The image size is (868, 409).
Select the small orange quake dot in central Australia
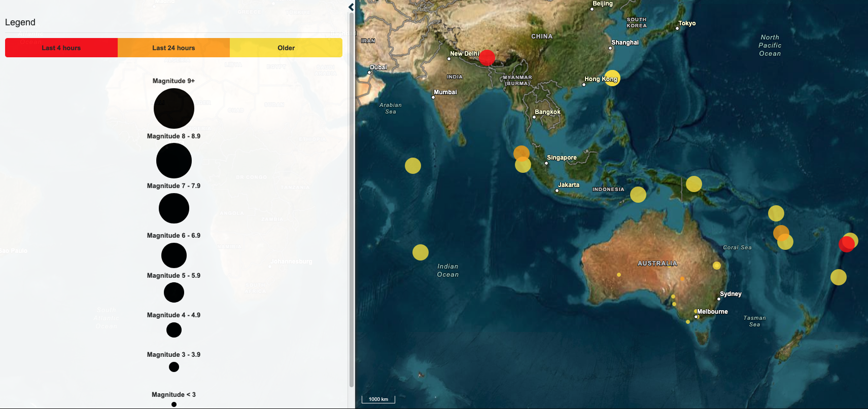[x=682, y=279]
